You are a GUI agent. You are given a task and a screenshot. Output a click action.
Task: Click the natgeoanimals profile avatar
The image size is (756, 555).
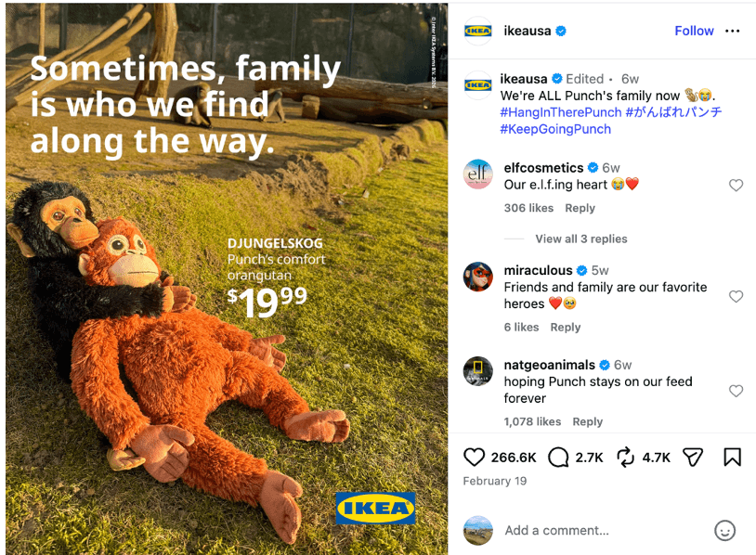click(477, 371)
